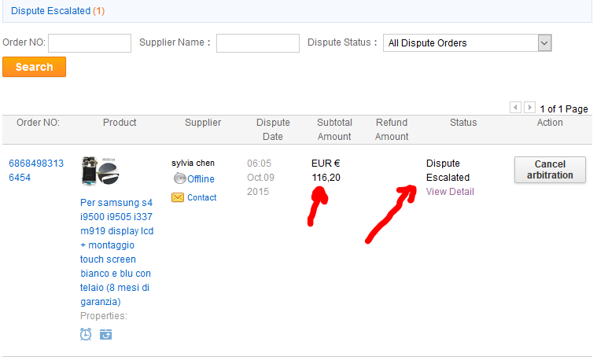
Task: Click the Status column header
Action: (x=463, y=123)
